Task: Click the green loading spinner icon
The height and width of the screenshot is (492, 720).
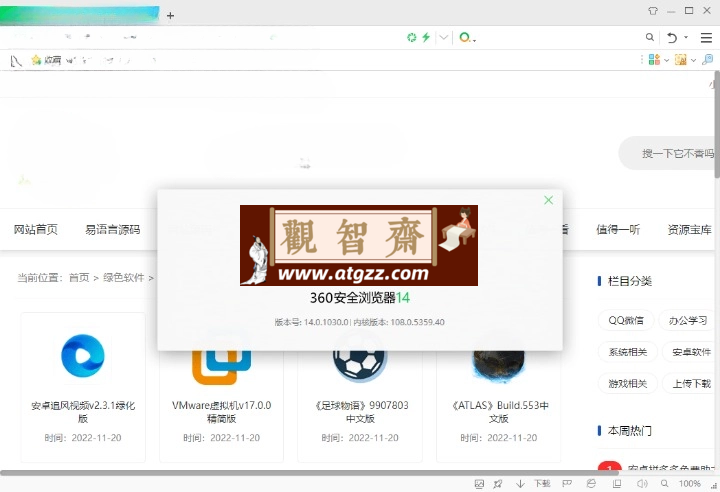Action: [x=411, y=37]
